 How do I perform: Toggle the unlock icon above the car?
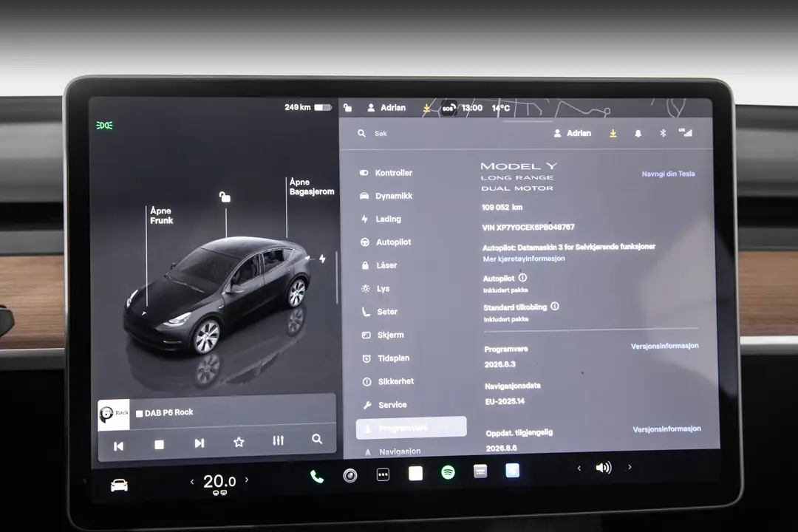[225, 197]
